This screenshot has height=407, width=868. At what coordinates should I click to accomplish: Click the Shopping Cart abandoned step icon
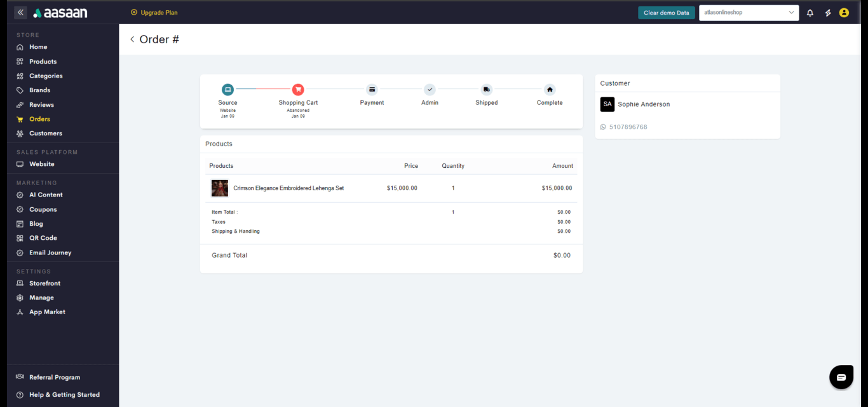tap(298, 90)
